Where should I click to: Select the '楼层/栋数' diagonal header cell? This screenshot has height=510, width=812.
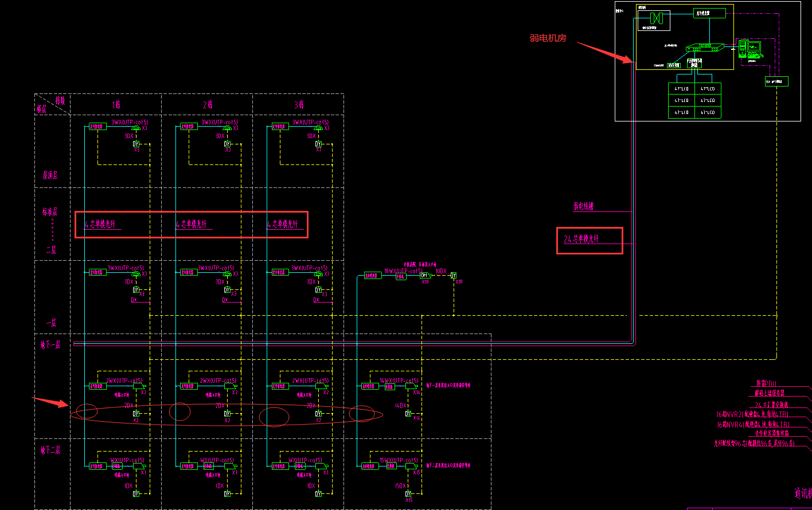pyautogui.click(x=52, y=104)
